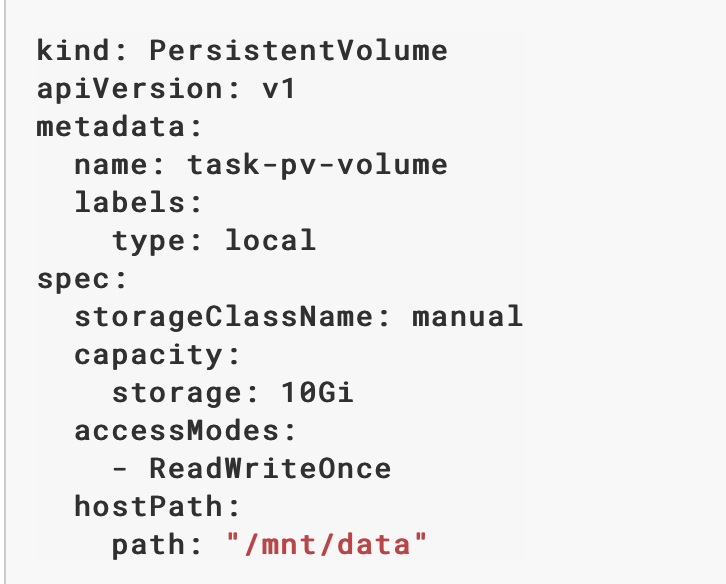
Task: Click the capacity key
Action: [149, 356]
